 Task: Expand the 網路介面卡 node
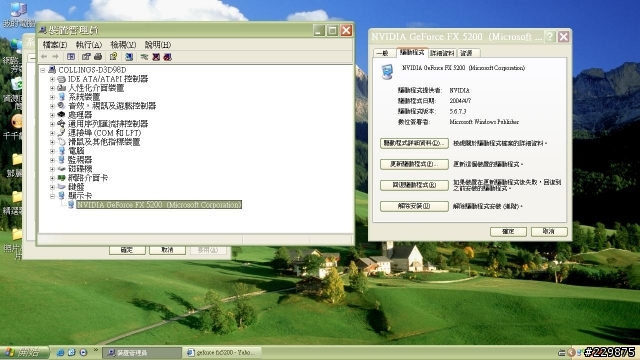pos(52,178)
